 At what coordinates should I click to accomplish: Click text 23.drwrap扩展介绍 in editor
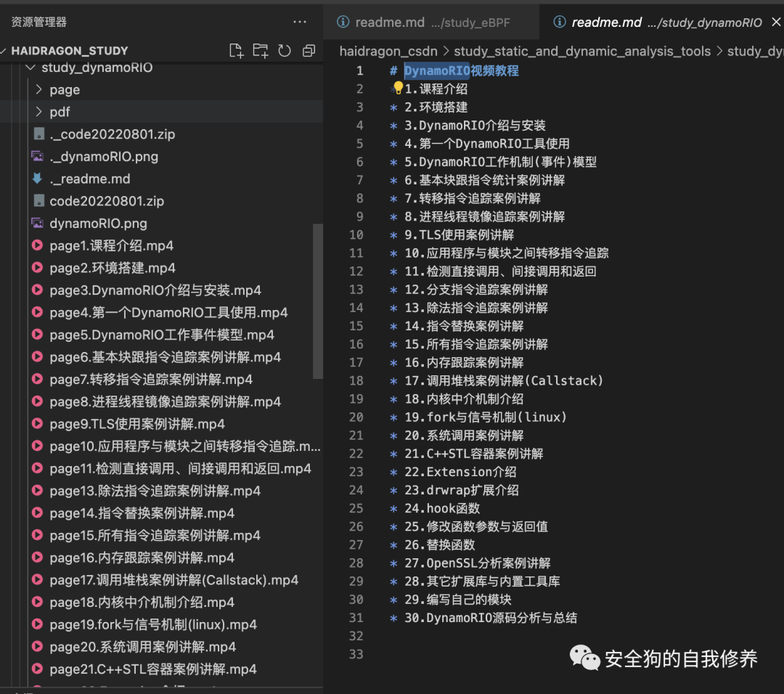pyautogui.click(x=462, y=489)
